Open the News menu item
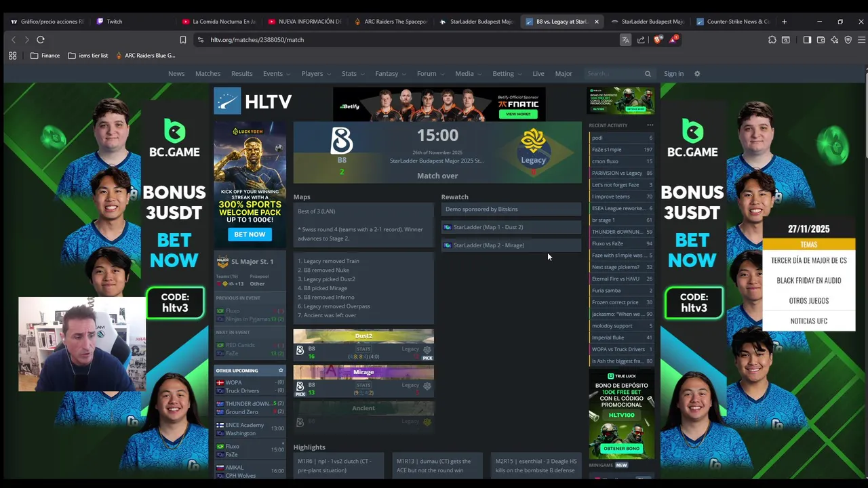The image size is (868, 488). [x=176, y=74]
